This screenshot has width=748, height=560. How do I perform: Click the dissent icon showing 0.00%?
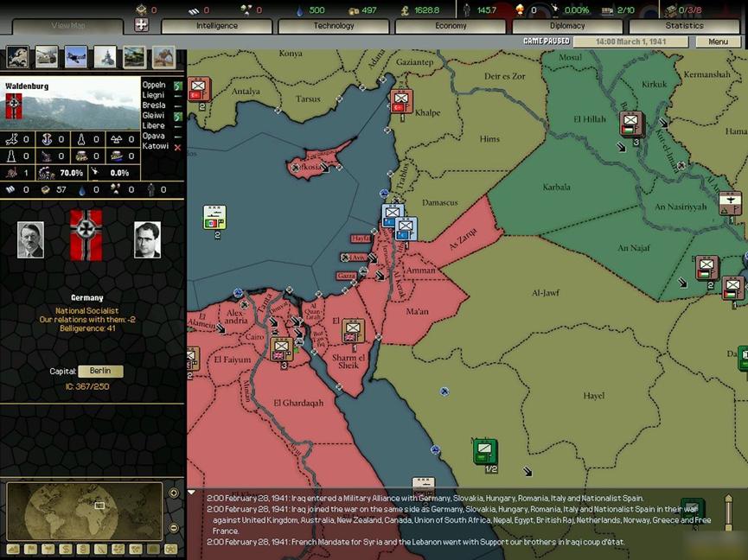click(x=555, y=10)
